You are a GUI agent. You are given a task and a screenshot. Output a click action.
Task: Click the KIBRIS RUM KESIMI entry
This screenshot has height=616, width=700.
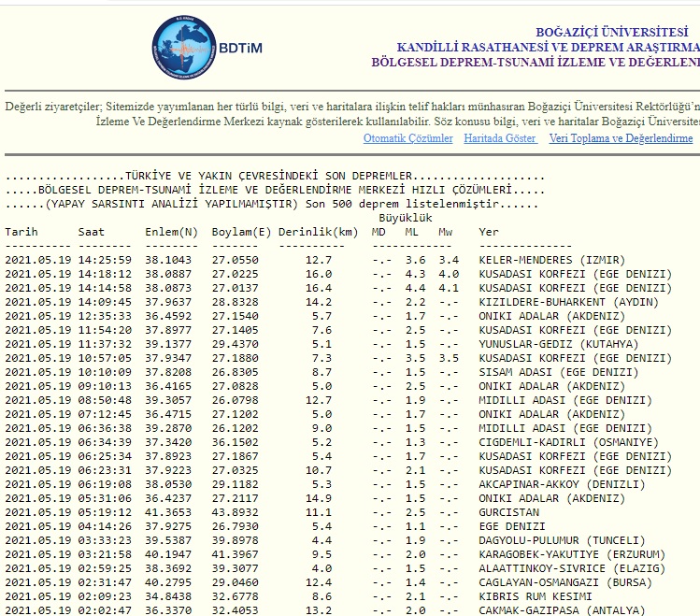tap(535, 596)
